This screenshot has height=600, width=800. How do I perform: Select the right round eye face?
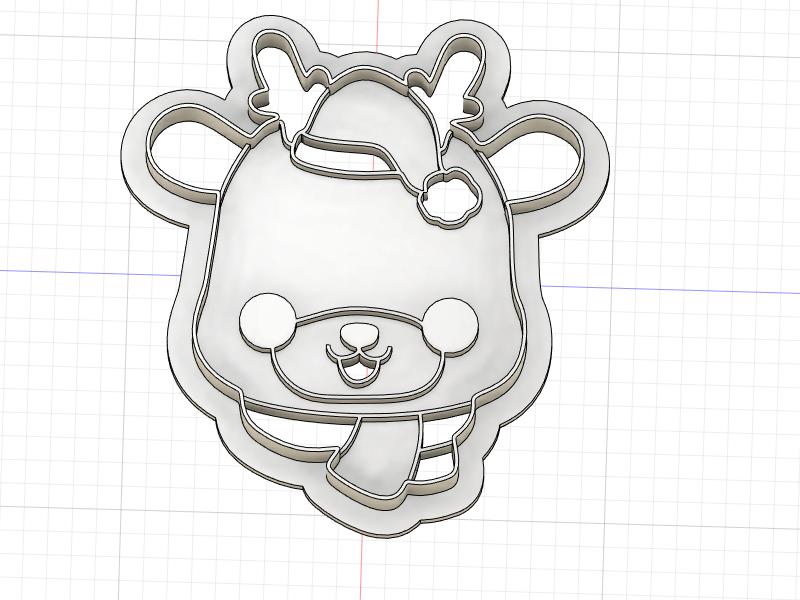click(451, 328)
